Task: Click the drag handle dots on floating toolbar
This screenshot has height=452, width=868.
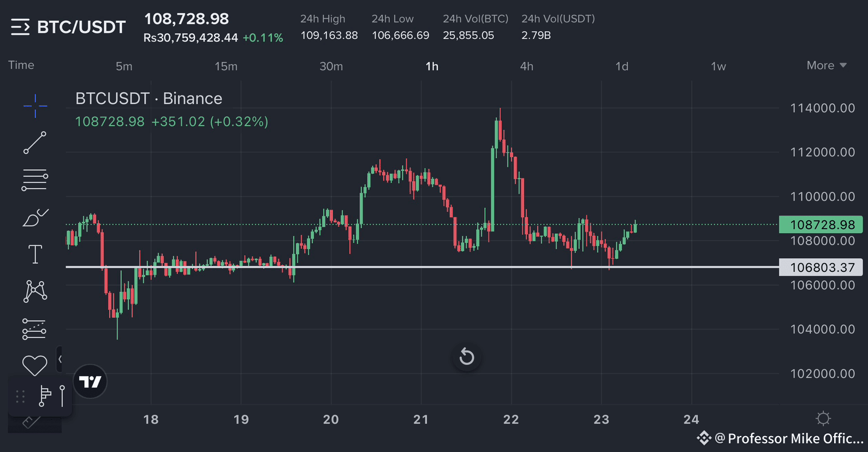Action: [20, 397]
